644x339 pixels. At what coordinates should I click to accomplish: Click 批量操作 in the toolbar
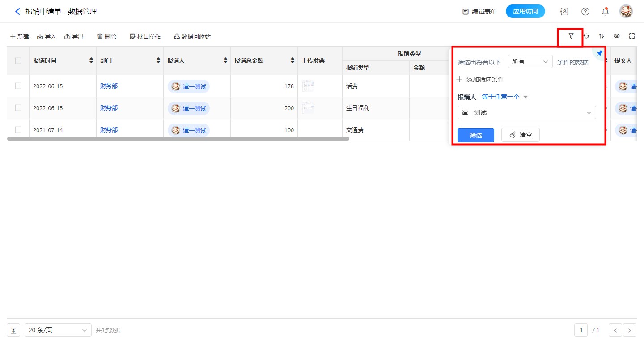tap(145, 37)
